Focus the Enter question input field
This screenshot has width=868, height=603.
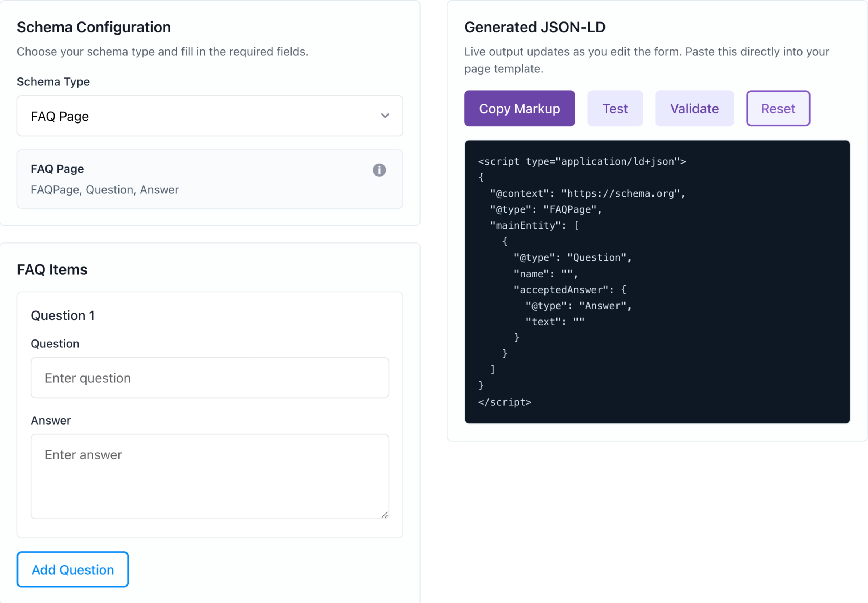(210, 378)
